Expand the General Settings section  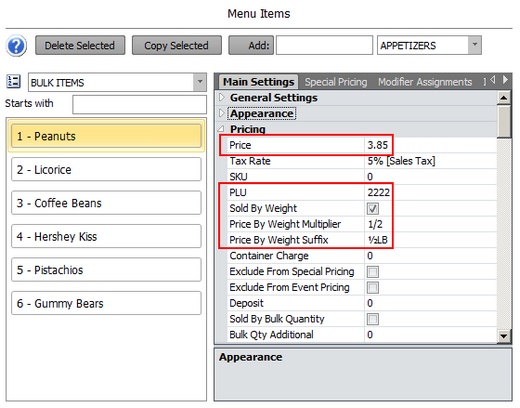click(x=222, y=97)
